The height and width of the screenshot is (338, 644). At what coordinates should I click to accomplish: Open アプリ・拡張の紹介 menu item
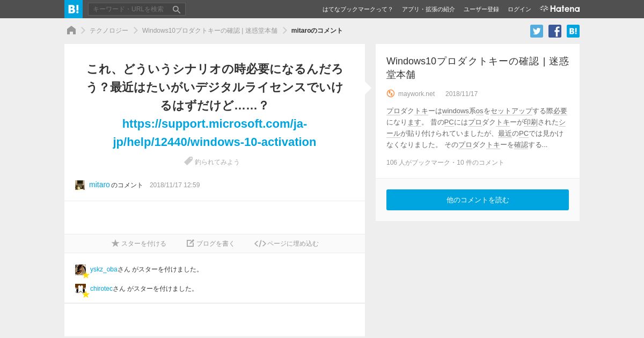pos(428,9)
